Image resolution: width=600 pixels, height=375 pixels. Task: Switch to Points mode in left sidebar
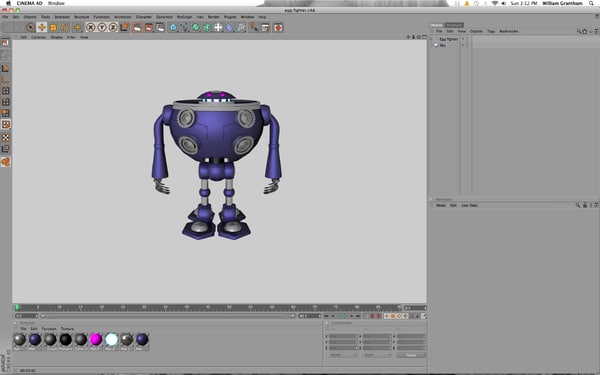(x=5, y=91)
